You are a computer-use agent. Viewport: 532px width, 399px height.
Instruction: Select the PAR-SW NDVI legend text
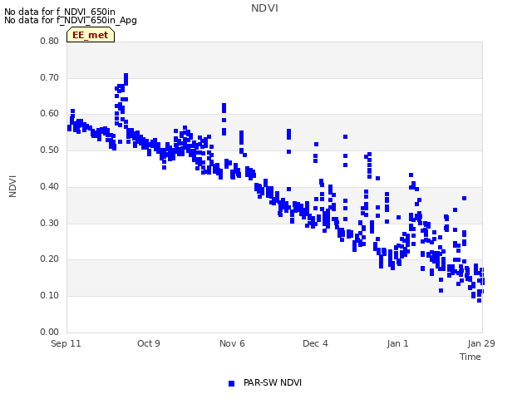[x=273, y=382]
